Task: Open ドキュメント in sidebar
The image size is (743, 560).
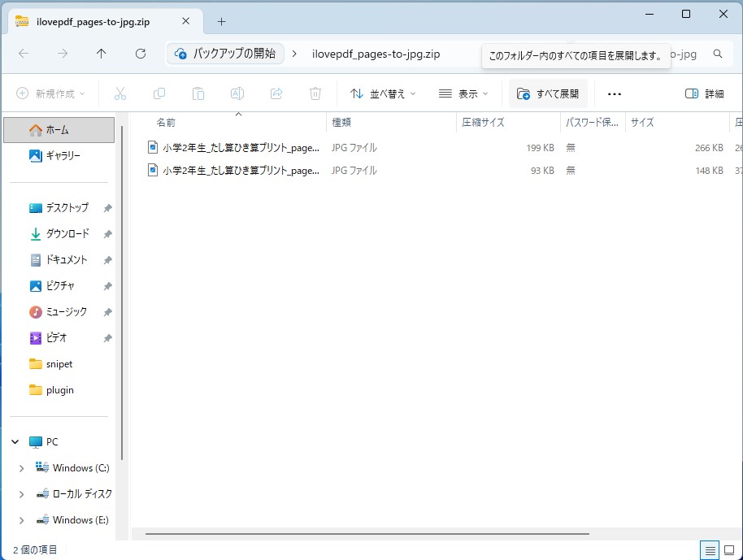Action: (59, 259)
